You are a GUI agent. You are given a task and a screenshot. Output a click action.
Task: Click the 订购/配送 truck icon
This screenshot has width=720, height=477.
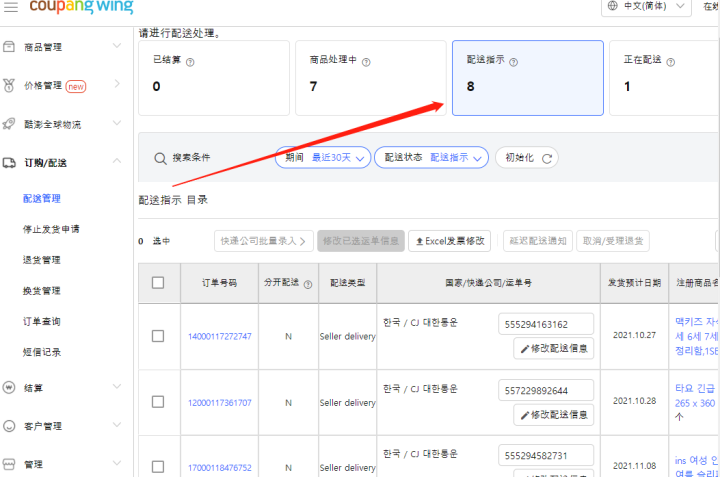pyautogui.click(x=9, y=163)
